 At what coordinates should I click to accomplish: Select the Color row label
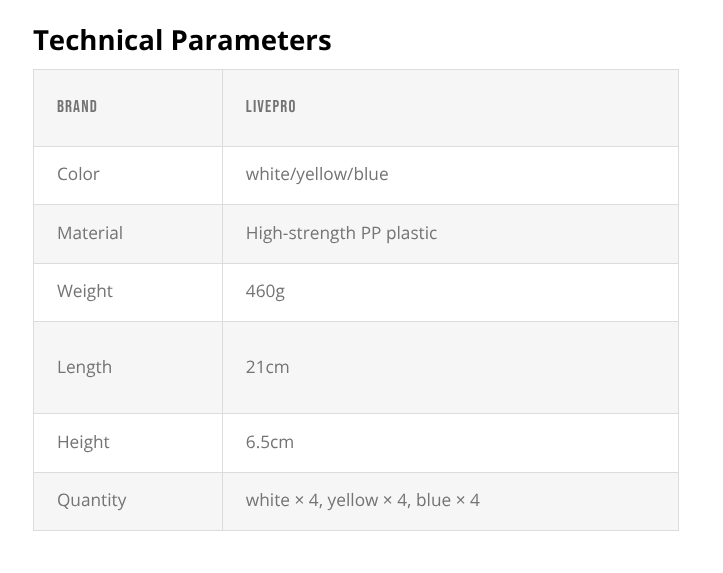point(78,174)
